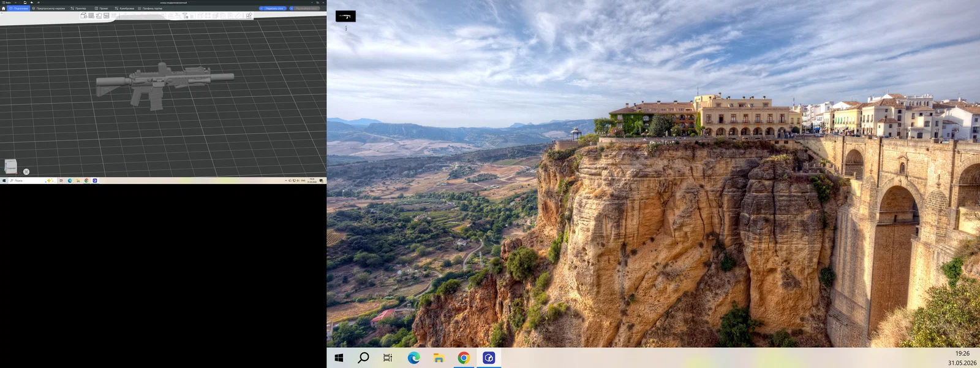The width and height of the screenshot is (980, 368).
Task: Click the round camera reset icon beside the view cube
Action: 26,172
